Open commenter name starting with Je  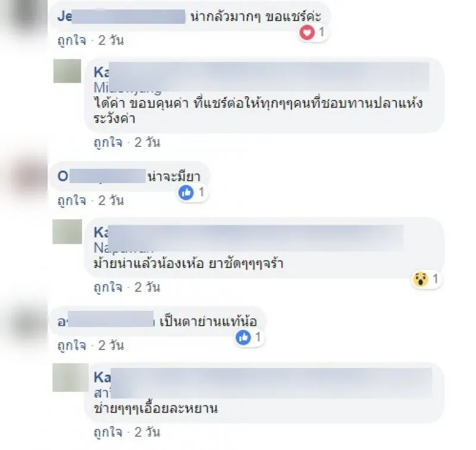pyautogui.click(x=121, y=16)
